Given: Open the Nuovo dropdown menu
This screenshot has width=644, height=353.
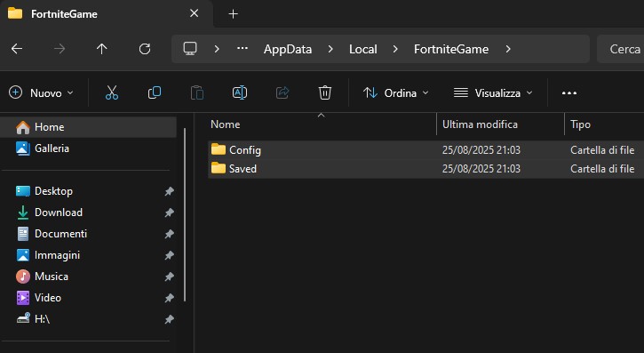Looking at the screenshot, I should pyautogui.click(x=41, y=92).
